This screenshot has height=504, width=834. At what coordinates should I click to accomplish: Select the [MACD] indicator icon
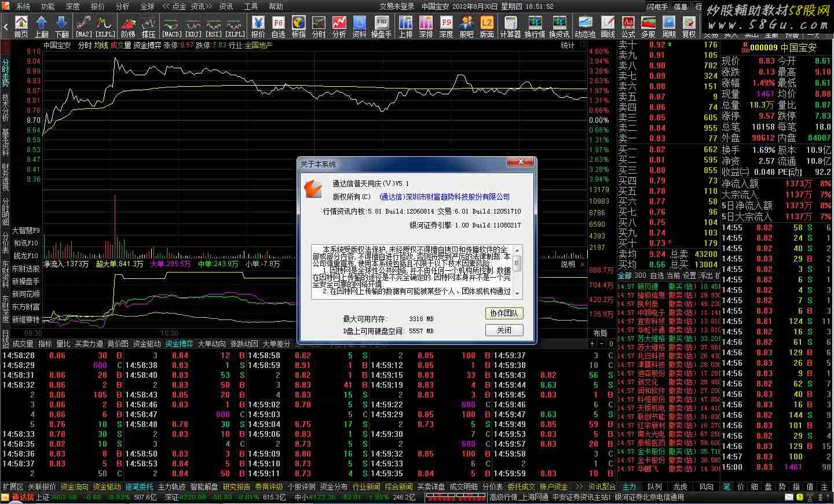coord(172,27)
